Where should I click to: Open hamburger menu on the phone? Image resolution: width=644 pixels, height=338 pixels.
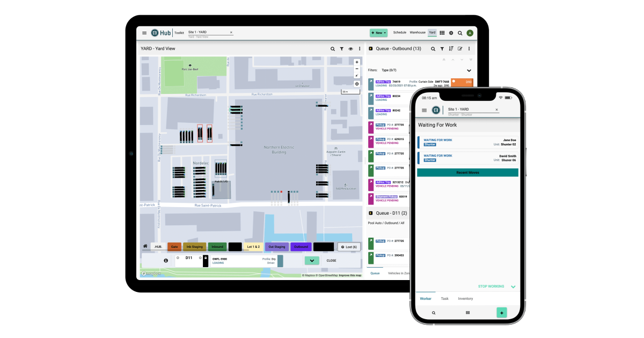click(425, 110)
